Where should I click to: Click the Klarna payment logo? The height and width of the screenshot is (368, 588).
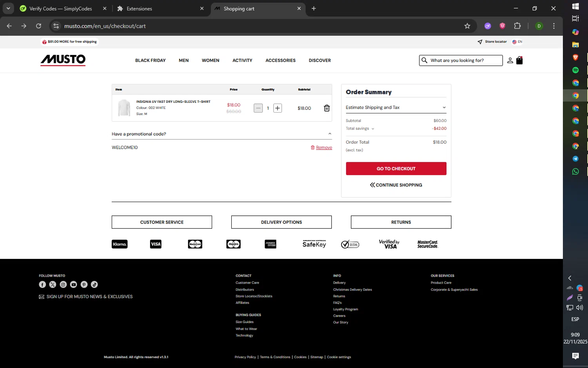click(120, 244)
